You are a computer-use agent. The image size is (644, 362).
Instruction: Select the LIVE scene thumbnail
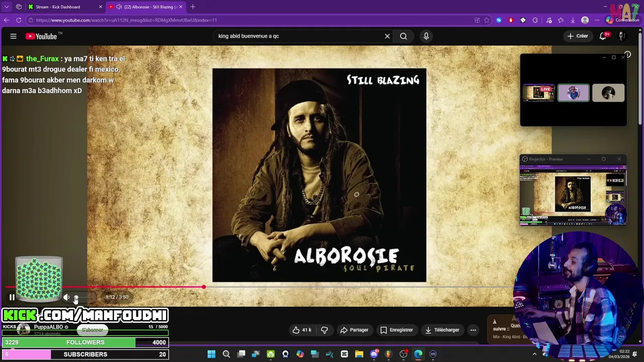[x=539, y=93]
